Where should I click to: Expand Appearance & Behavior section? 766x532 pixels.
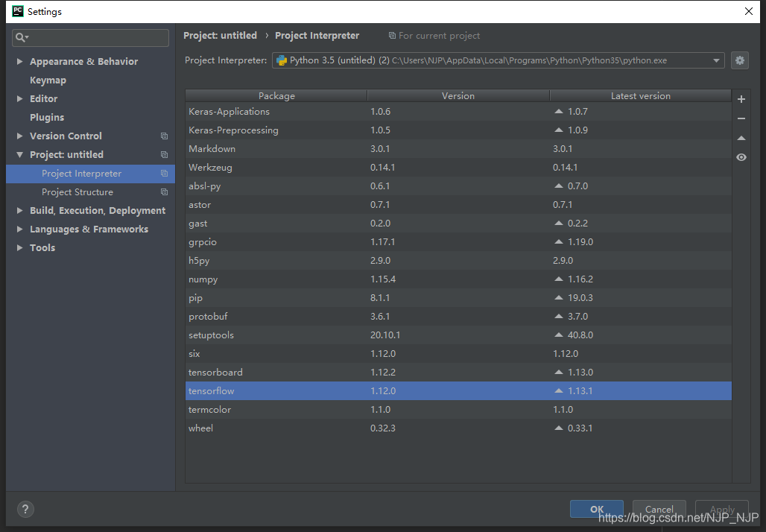click(x=19, y=62)
